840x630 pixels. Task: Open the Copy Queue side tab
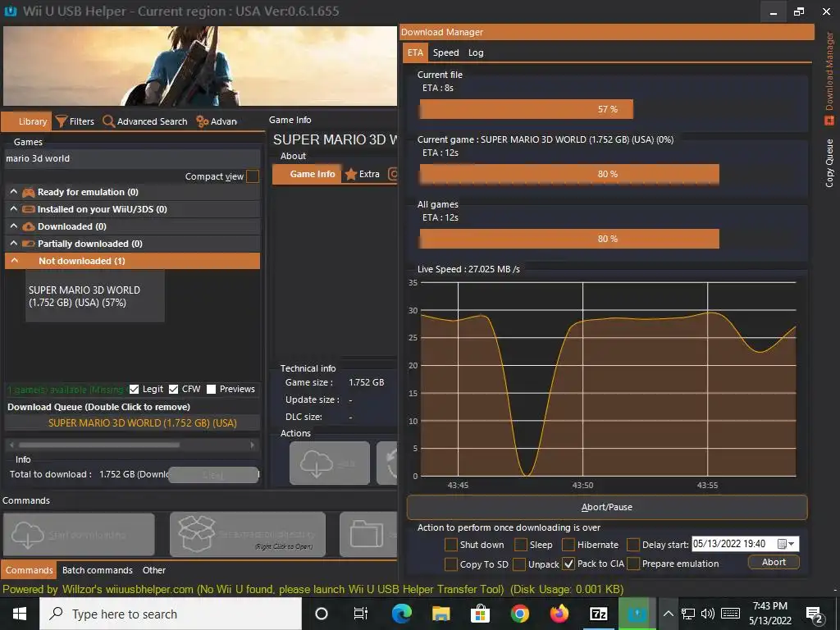(829, 163)
